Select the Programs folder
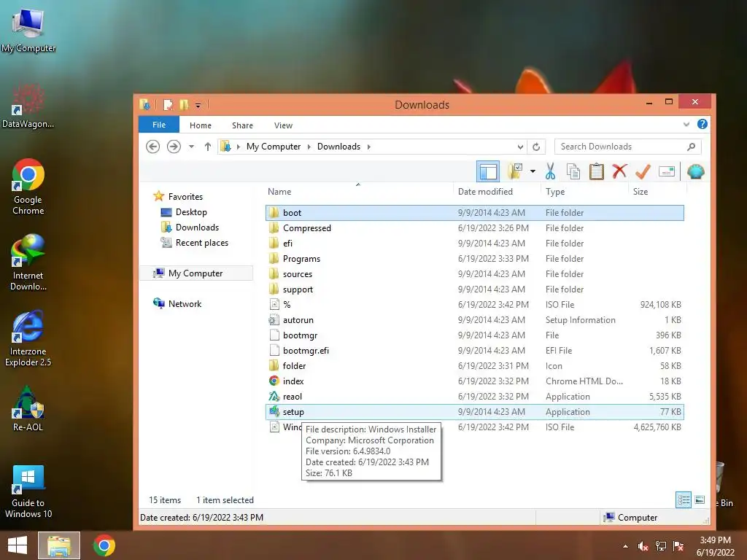Viewport: 747px width, 560px height. pos(474,258)
